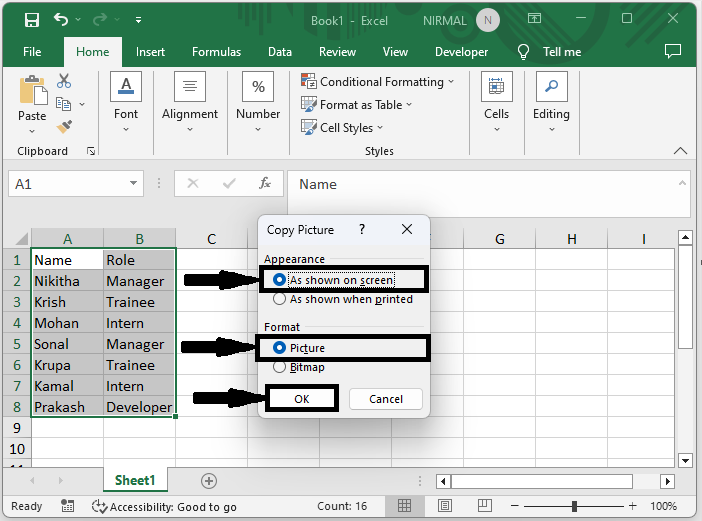Close the Copy Picture dialog
Screen dimensions: 702x521
click(407, 229)
